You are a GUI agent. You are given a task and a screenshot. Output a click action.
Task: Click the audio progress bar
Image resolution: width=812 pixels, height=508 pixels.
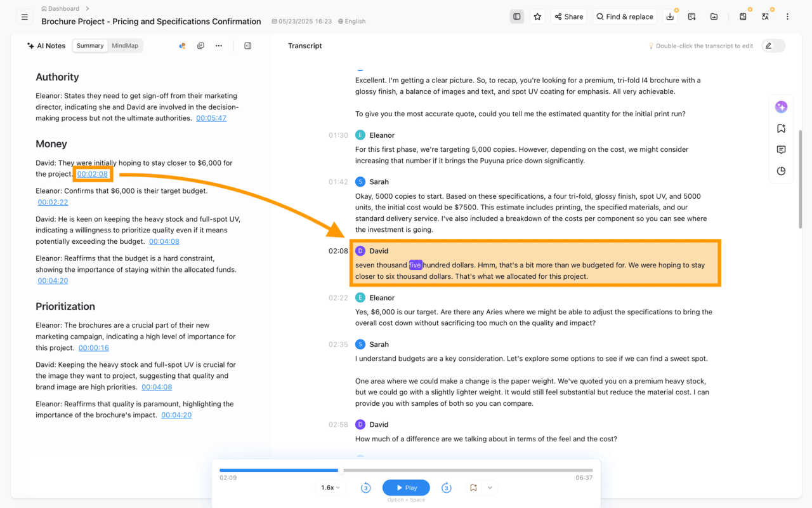[406, 471]
